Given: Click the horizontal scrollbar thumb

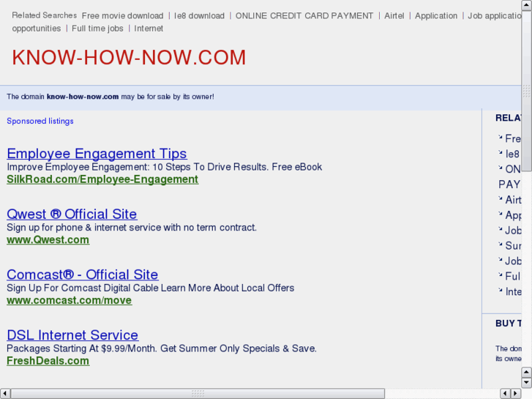Looking at the screenshot, I should (198, 394).
